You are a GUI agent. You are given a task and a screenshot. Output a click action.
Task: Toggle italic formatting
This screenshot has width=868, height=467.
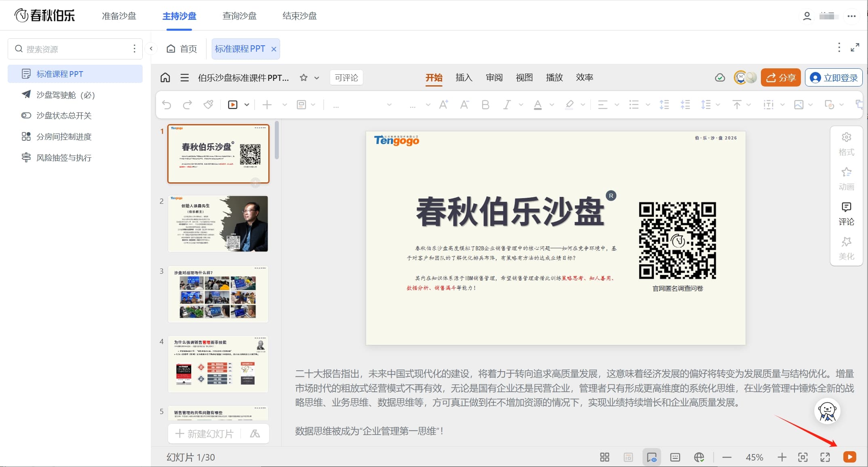coord(506,105)
